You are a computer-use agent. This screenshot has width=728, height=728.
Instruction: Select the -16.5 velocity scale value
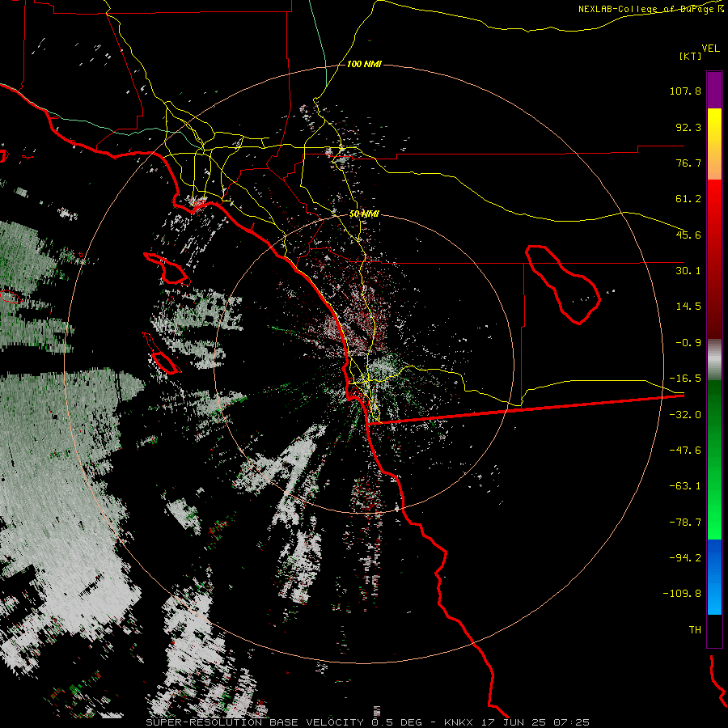[x=685, y=379]
